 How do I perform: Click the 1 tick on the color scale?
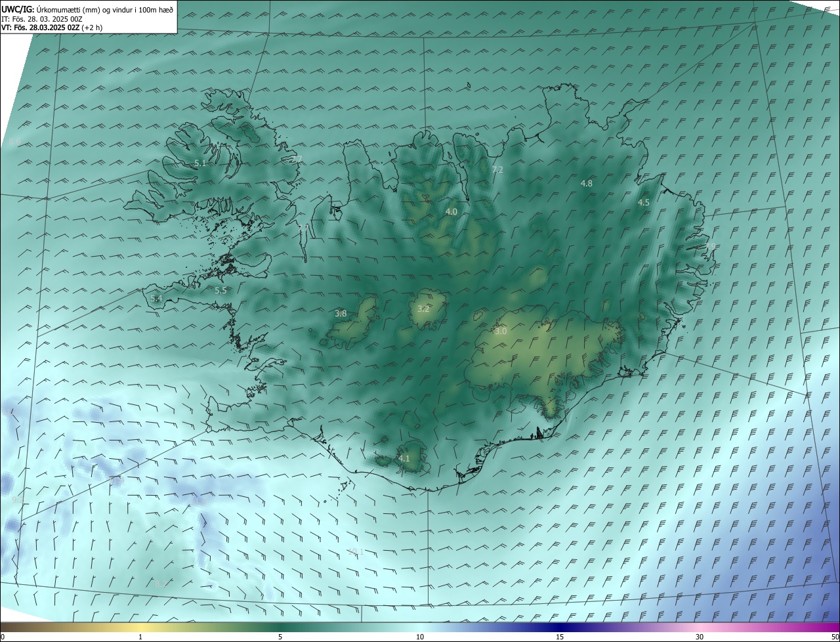click(x=140, y=637)
